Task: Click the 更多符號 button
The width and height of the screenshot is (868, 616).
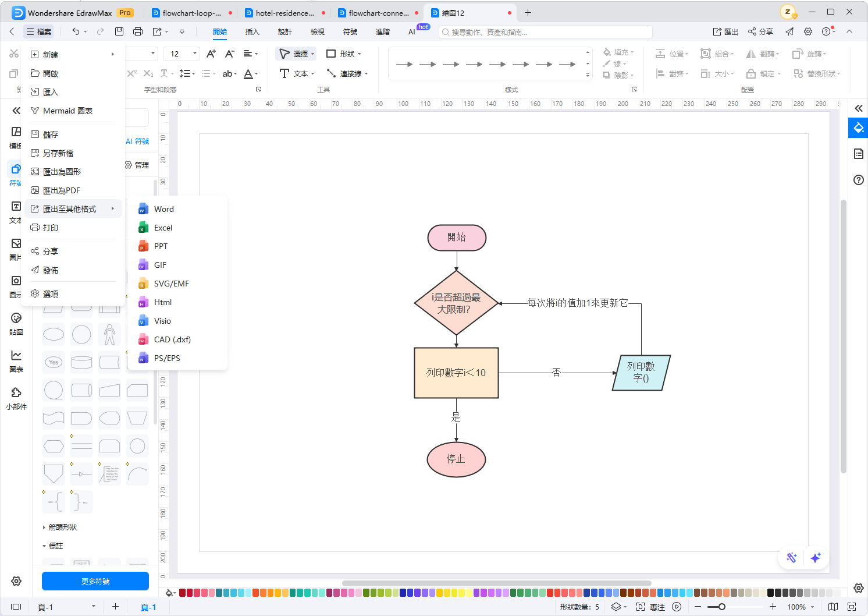Action: [95, 581]
